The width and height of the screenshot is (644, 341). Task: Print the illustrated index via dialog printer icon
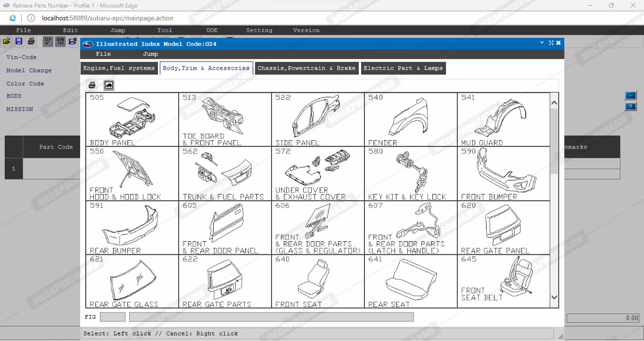pyautogui.click(x=92, y=85)
